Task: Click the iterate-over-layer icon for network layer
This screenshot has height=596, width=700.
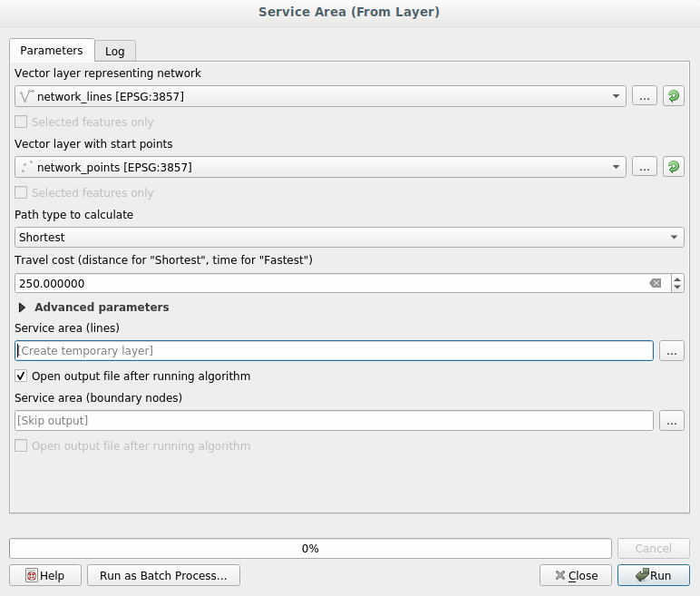Action: 673,96
